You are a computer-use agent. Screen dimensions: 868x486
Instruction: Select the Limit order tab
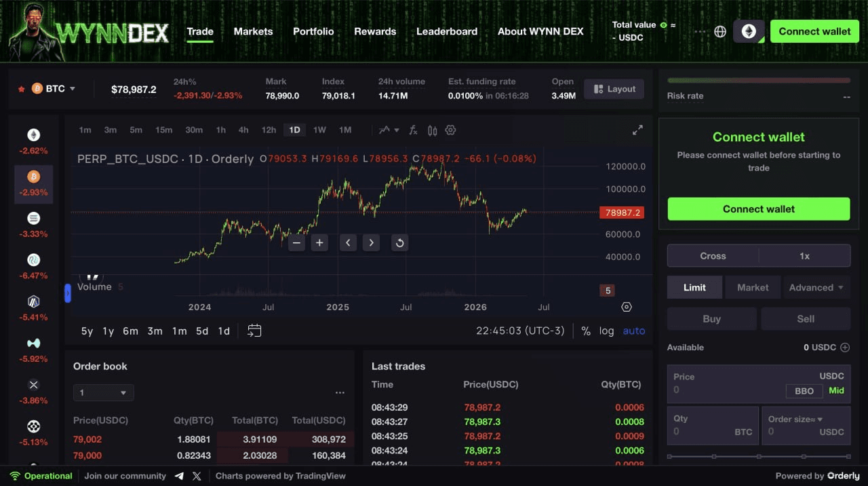[x=694, y=287]
